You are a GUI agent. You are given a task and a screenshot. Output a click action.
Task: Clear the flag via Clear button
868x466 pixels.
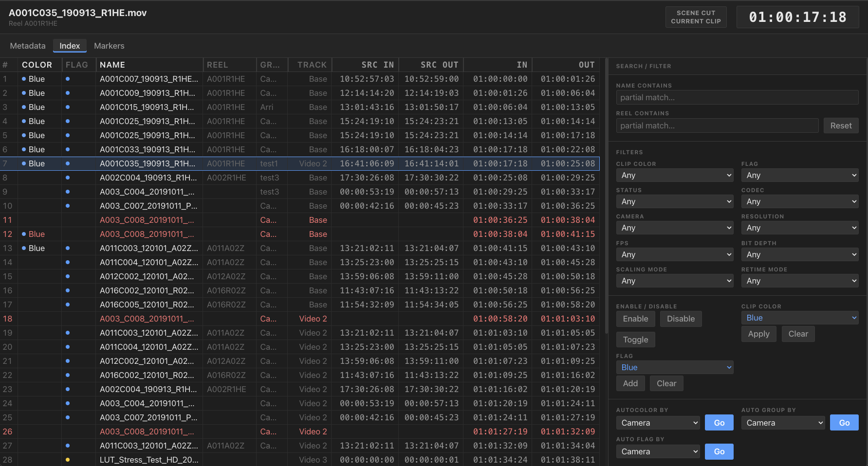(666, 383)
